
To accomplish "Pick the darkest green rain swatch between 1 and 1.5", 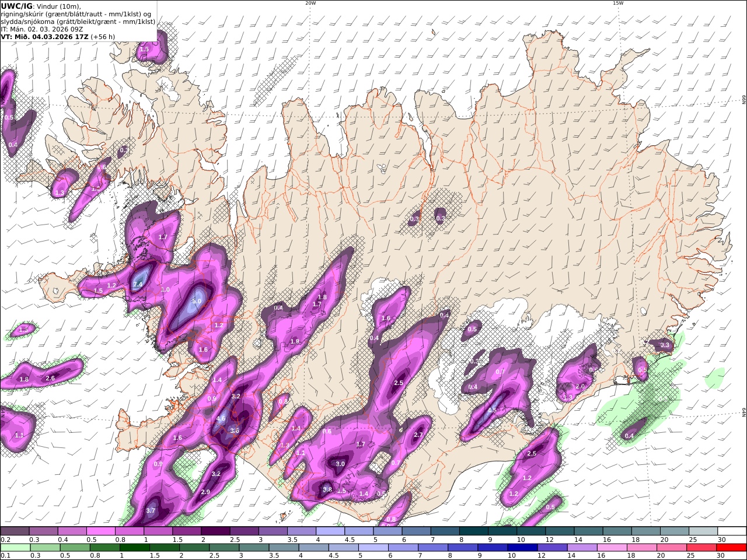I will [136, 548].
